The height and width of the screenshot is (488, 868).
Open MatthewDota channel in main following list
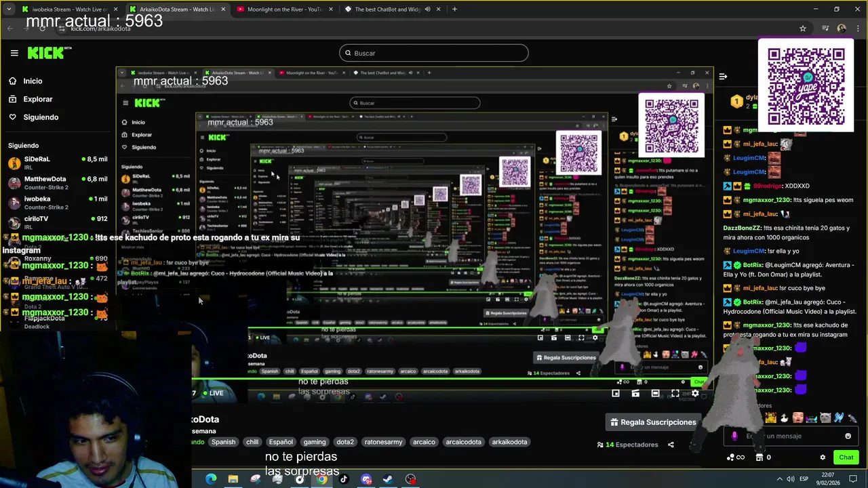tap(58, 182)
